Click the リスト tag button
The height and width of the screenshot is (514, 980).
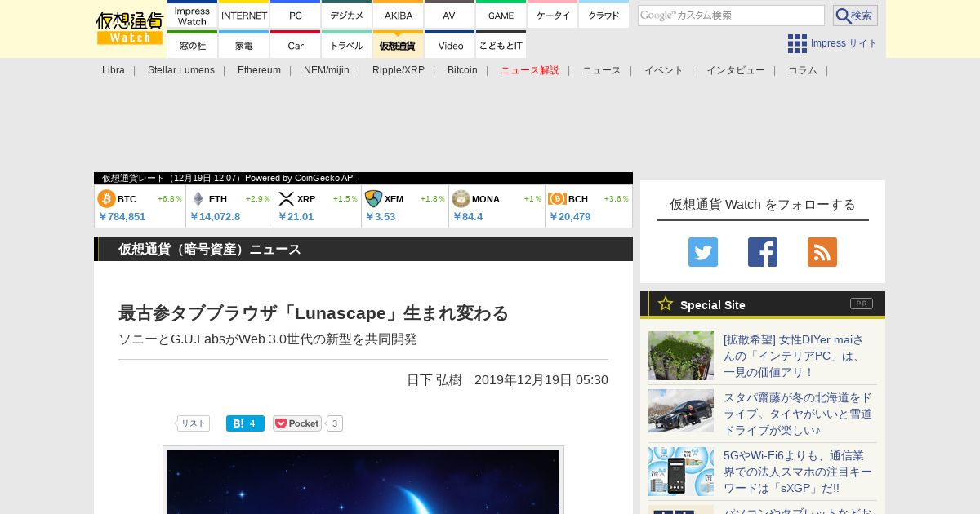pos(193,423)
